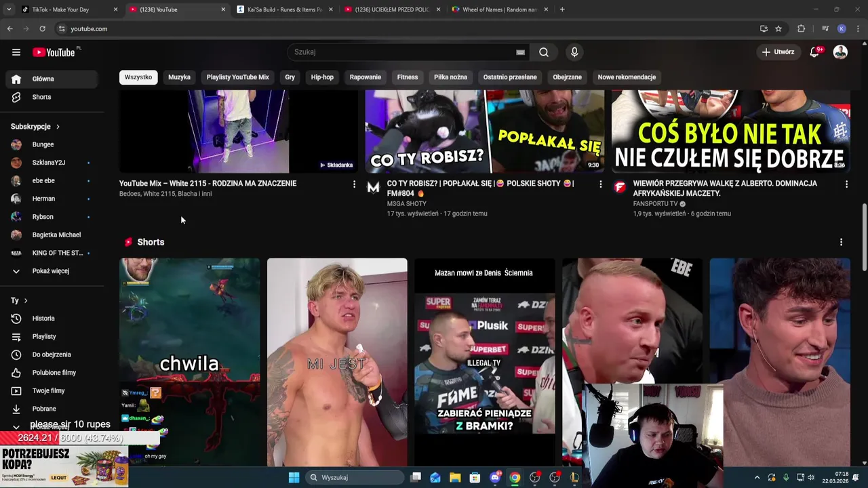Screen dimensions: 868x488
Task: Expand Pokaż więcej subscriptions list
Action: pos(52,271)
